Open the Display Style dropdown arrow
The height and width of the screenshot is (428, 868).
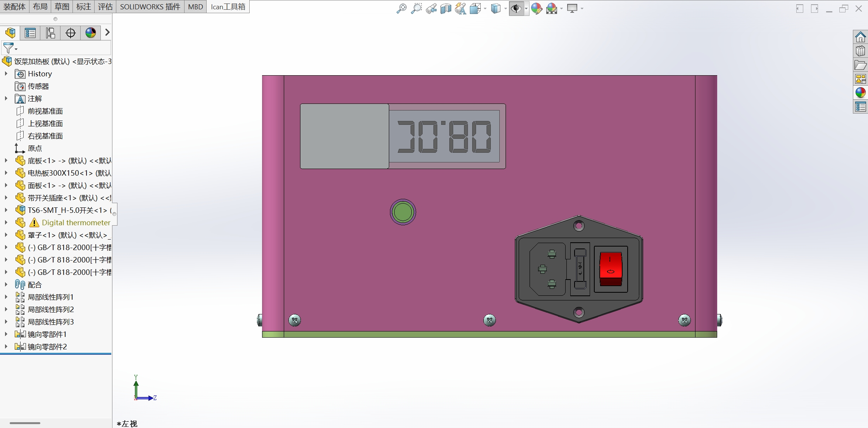(x=506, y=9)
